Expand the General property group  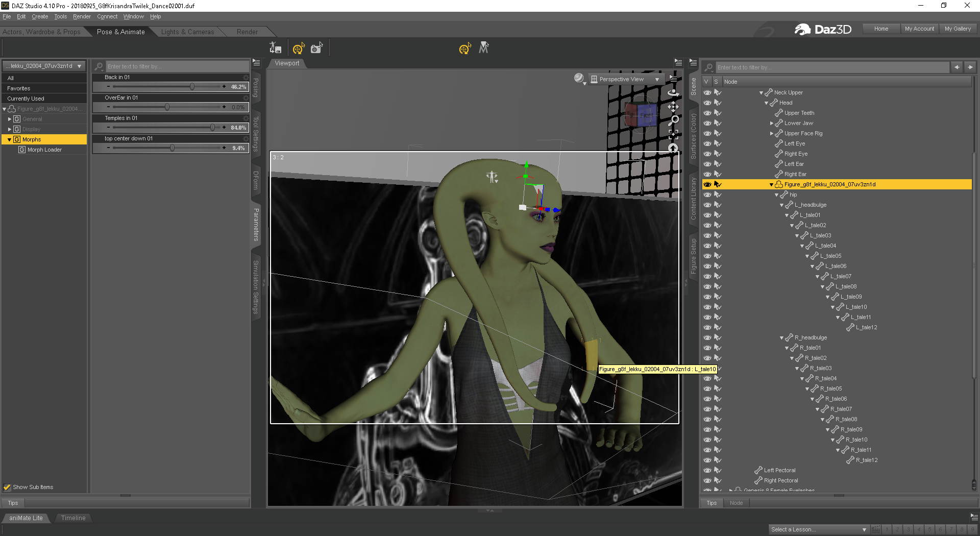click(x=10, y=119)
